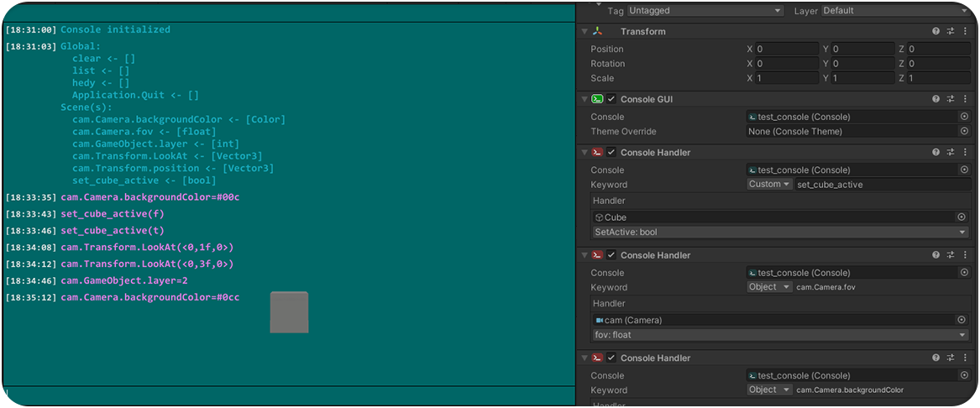Open Transform component kebab menu

[965, 31]
